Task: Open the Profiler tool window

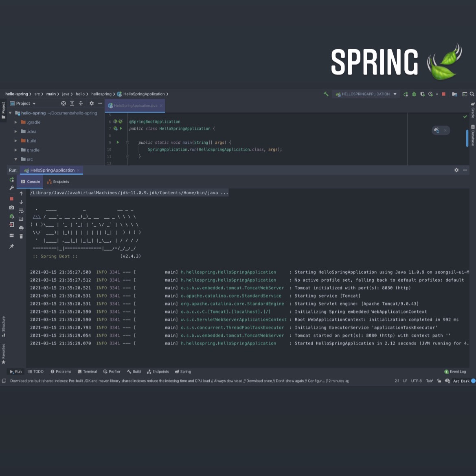Action: tap(112, 372)
